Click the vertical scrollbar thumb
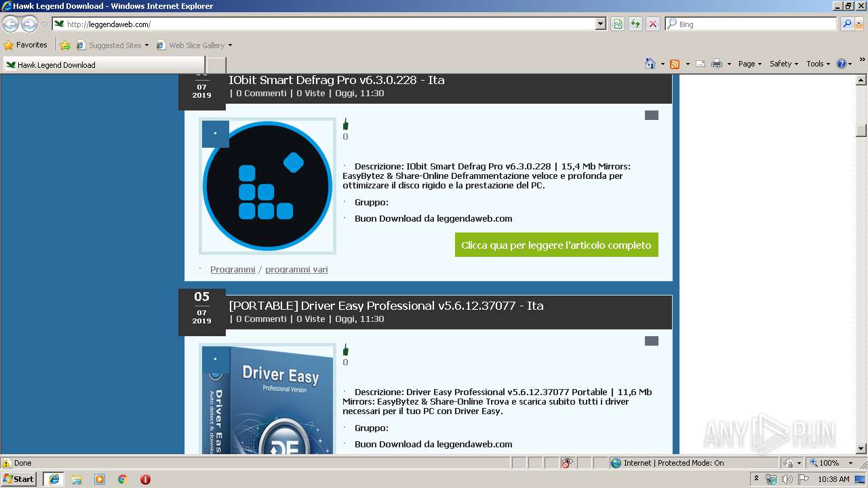This screenshot has width=868, height=488. (x=861, y=131)
